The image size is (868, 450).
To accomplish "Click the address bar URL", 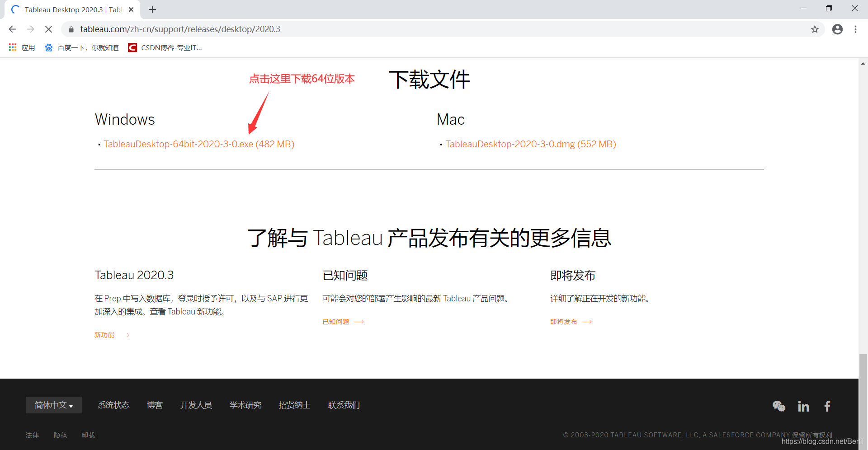I will [x=180, y=29].
